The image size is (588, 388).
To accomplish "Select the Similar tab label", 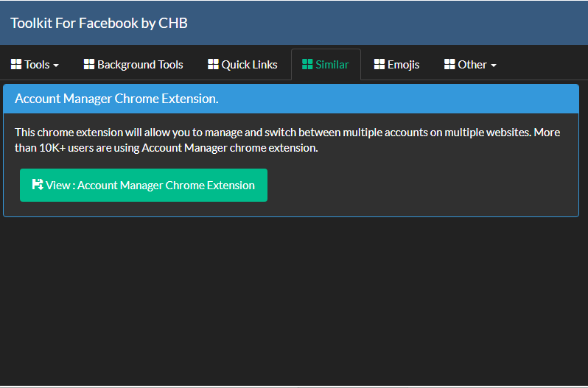I will coord(332,64).
